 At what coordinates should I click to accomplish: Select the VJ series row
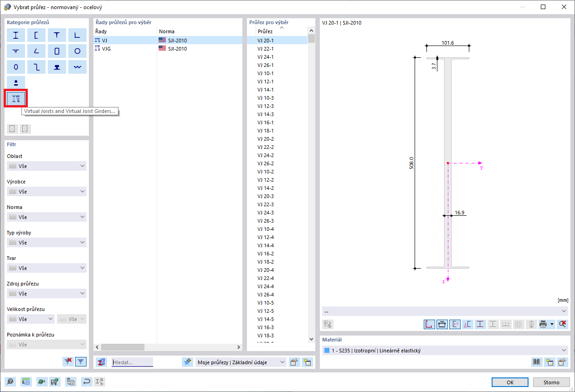click(168, 41)
